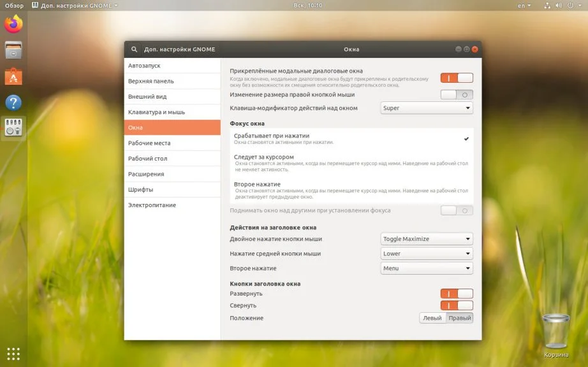Click the Двойное нажатие кнопки мыши label
The width and height of the screenshot is (588, 367).
click(276, 239)
